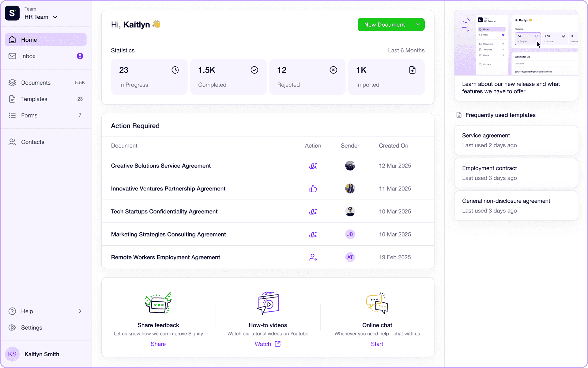Open the General non-disclosure agreement template
Image resolution: width=588 pixels, height=368 pixels.
[516, 206]
